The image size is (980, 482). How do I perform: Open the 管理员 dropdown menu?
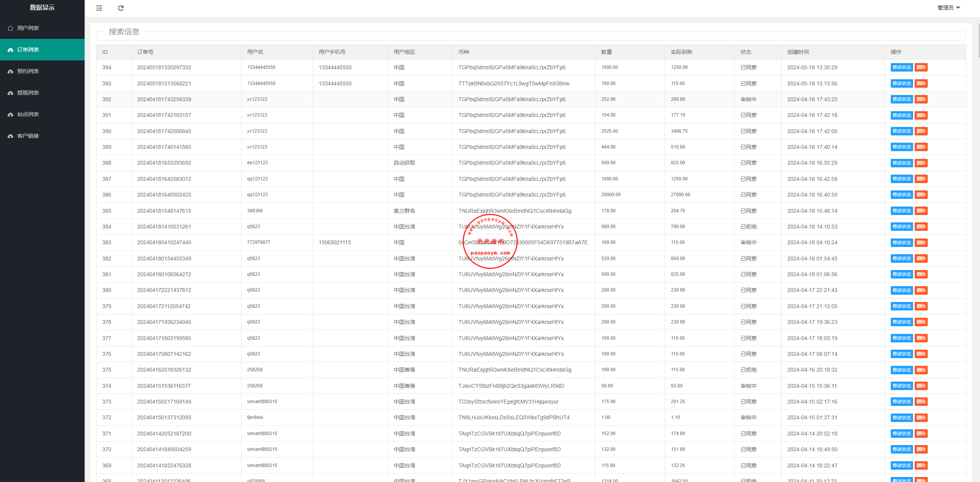click(x=949, y=8)
